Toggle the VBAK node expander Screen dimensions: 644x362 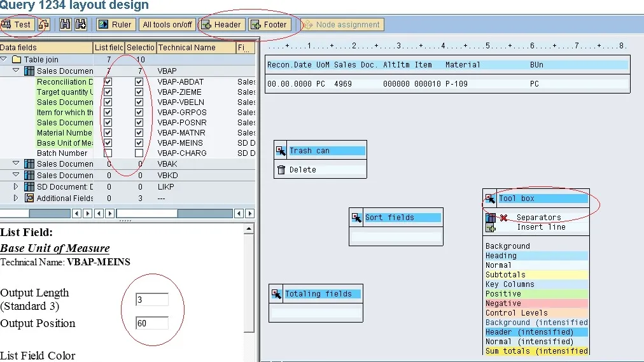pos(16,164)
